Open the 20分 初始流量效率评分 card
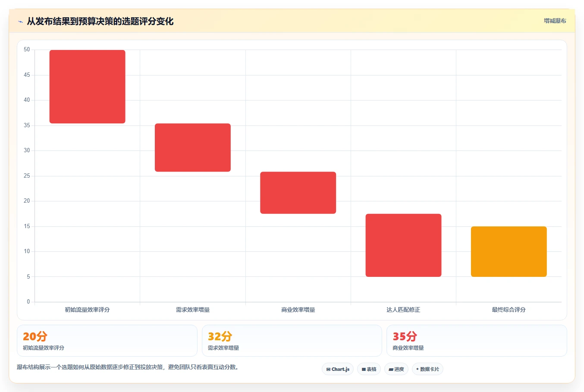 click(107, 341)
